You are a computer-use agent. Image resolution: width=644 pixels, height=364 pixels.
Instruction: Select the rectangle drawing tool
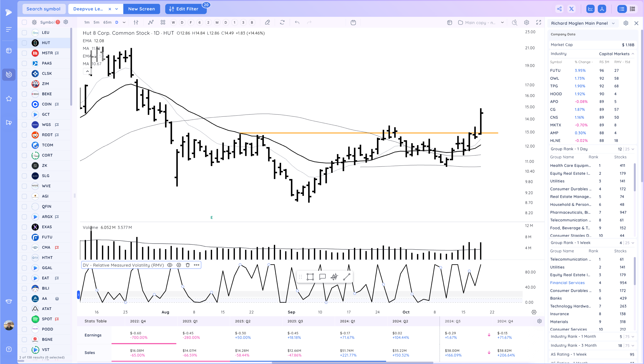click(310, 277)
